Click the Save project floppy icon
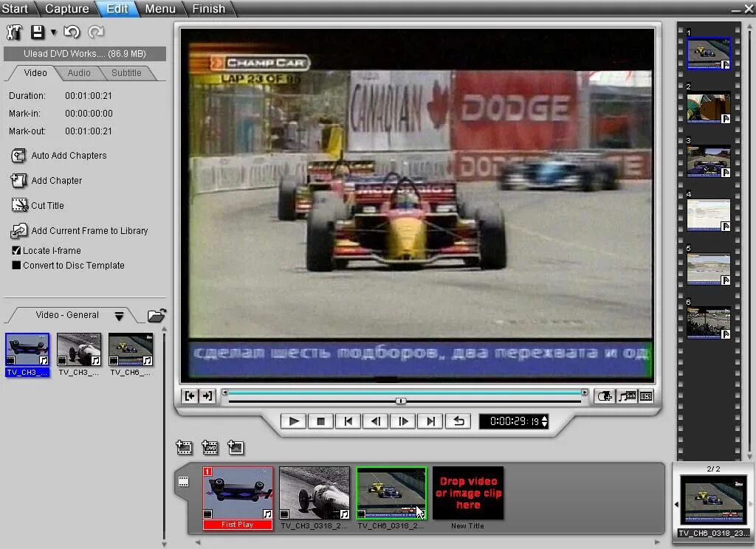Screen dimensions: 756x549 pyautogui.click(x=38, y=32)
